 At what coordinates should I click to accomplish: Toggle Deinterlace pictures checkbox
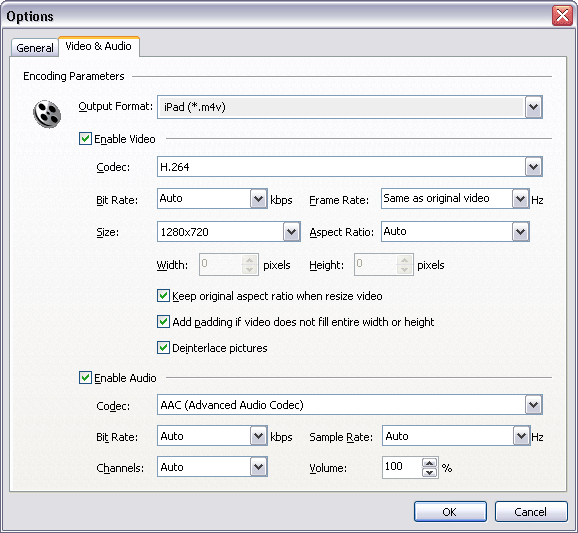[x=163, y=347]
